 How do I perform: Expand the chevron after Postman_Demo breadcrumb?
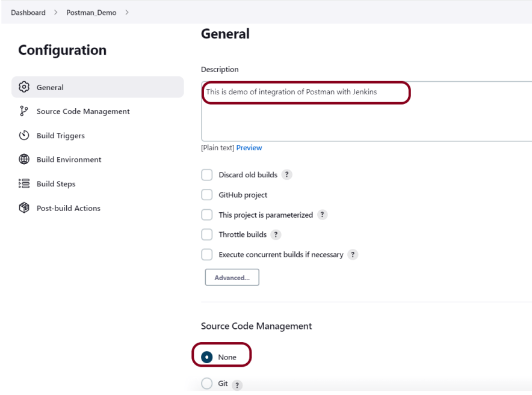127,13
